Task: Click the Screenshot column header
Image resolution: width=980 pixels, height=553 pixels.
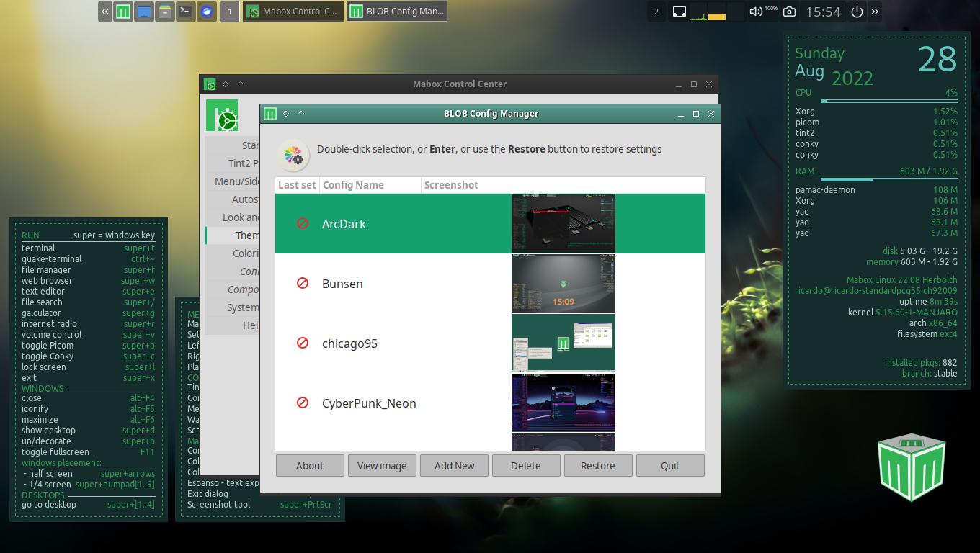Action: pyautogui.click(x=563, y=185)
